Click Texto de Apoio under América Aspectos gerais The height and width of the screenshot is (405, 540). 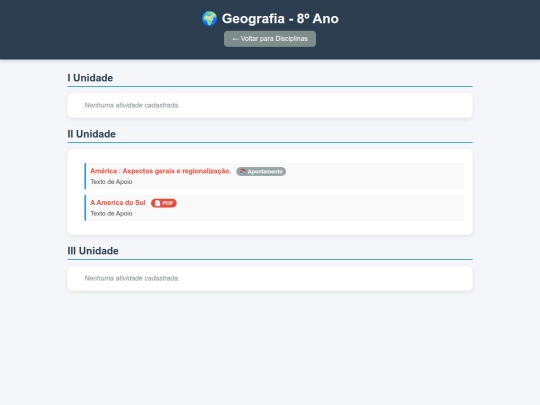point(111,182)
